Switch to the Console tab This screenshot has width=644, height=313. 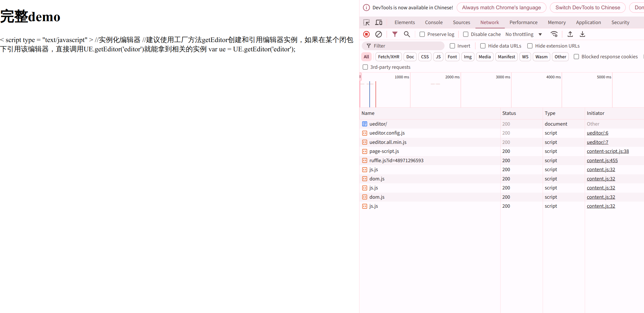tap(434, 22)
